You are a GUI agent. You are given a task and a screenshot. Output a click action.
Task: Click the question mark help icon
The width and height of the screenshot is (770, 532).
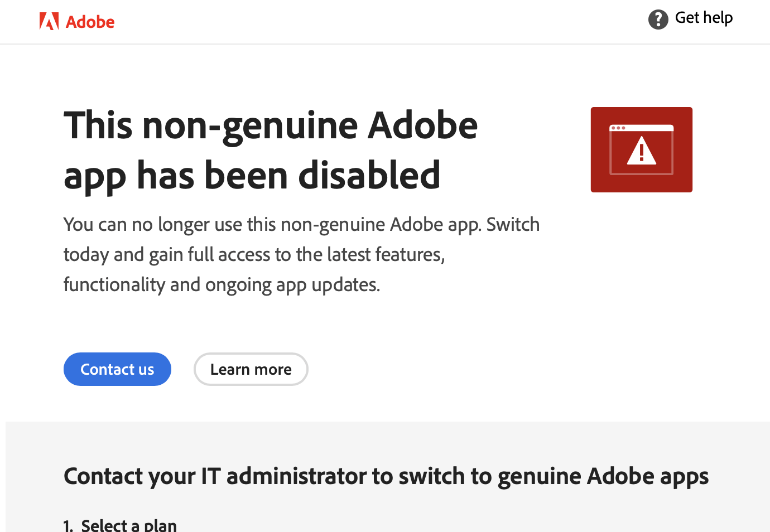658,20
